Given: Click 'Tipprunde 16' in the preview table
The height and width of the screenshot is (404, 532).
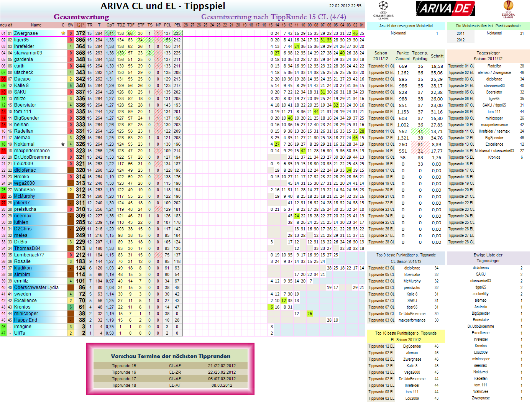Looking at the screenshot, I should (x=124, y=372).
